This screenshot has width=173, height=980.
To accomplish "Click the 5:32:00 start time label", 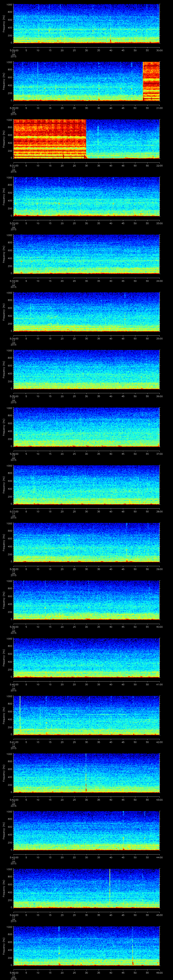I will point(14,223).
